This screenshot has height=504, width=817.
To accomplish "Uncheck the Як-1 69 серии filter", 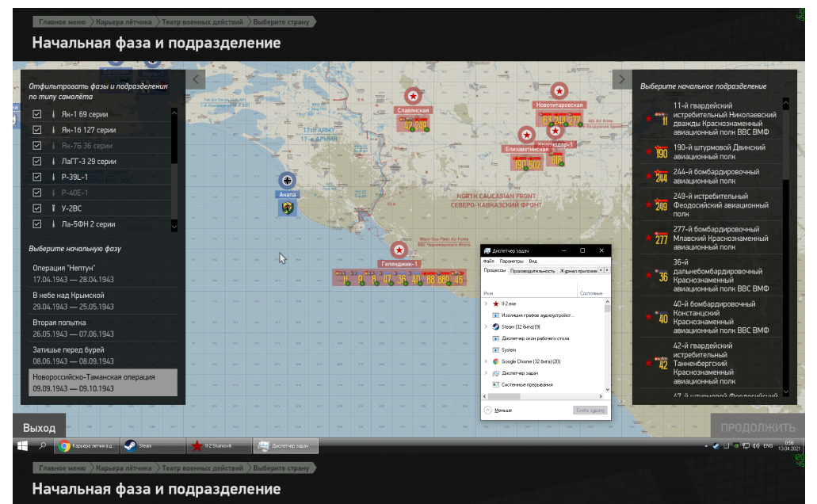I will (x=37, y=114).
